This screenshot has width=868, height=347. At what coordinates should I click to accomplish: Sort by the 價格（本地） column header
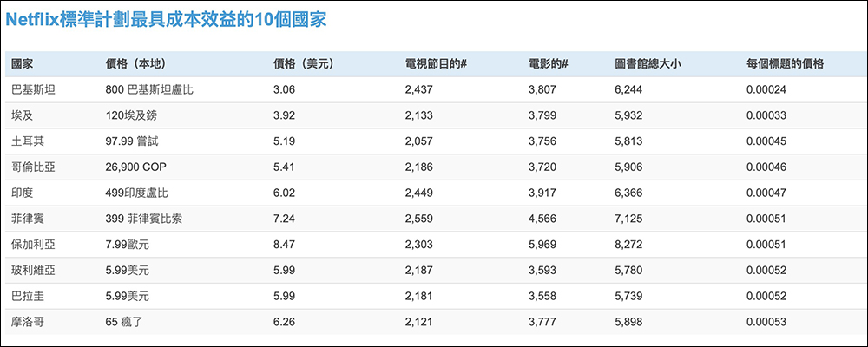[x=135, y=64]
